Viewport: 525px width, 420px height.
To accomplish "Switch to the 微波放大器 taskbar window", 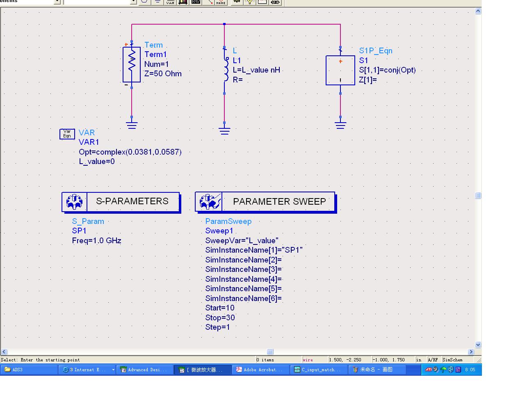I will pyautogui.click(x=203, y=370).
